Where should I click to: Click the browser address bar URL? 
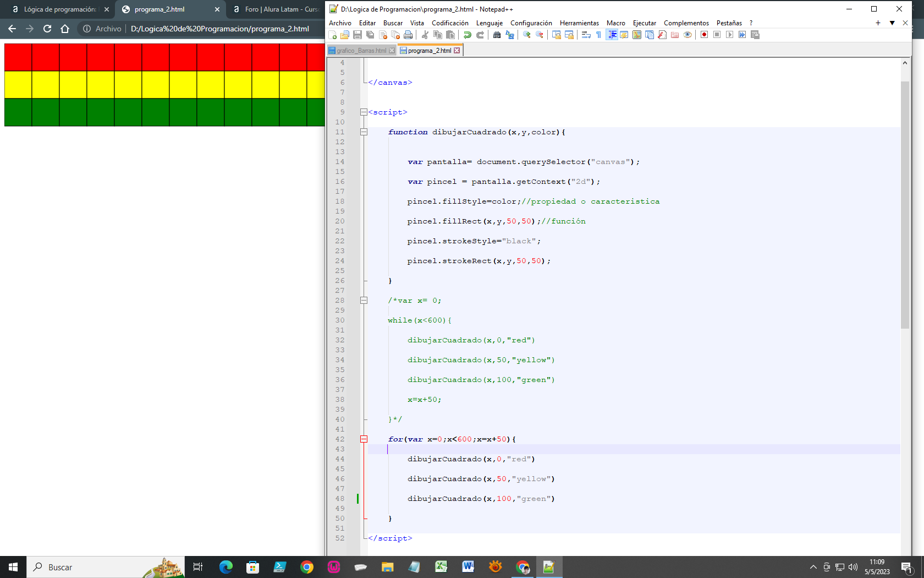219,29
